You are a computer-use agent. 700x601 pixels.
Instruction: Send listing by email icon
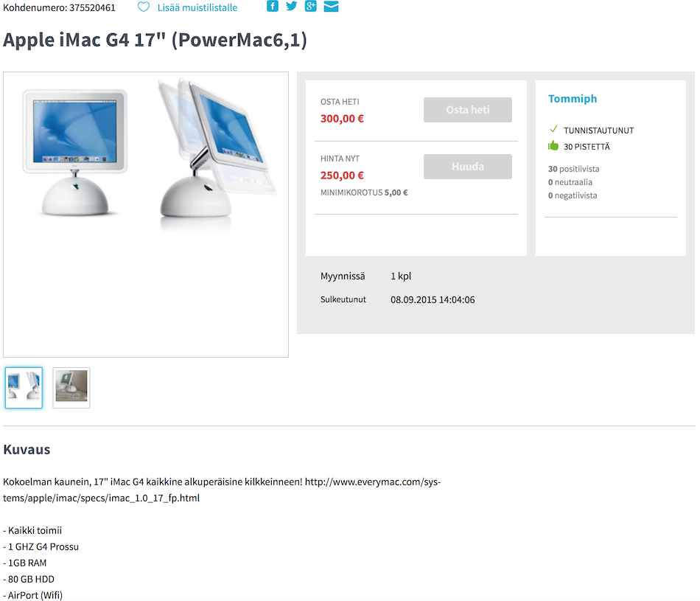click(331, 6)
